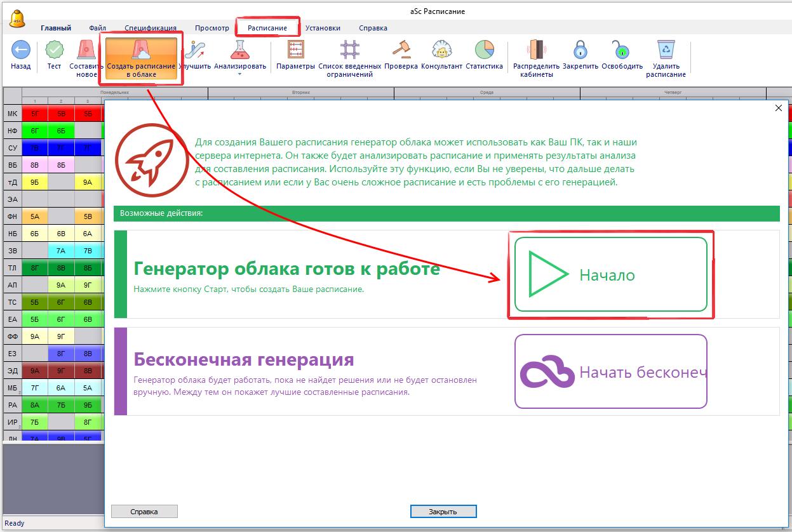The width and height of the screenshot is (792, 532).
Task: Start endless generation with purple cloud button
Action: point(610,372)
